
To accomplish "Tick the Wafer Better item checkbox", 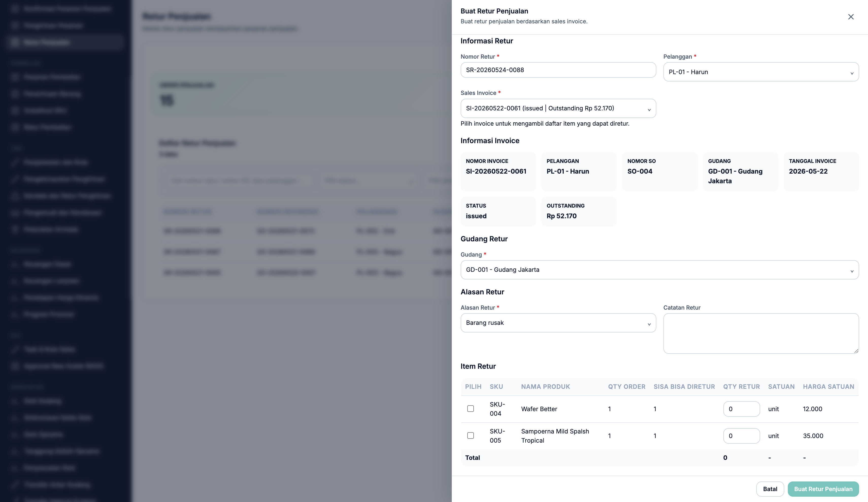I will (x=470, y=409).
